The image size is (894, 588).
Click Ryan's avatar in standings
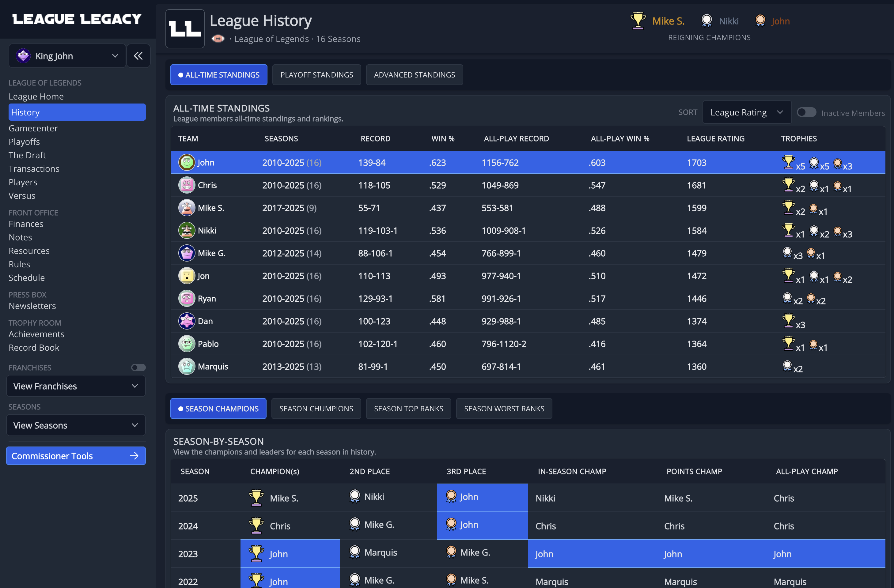(187, 299)
